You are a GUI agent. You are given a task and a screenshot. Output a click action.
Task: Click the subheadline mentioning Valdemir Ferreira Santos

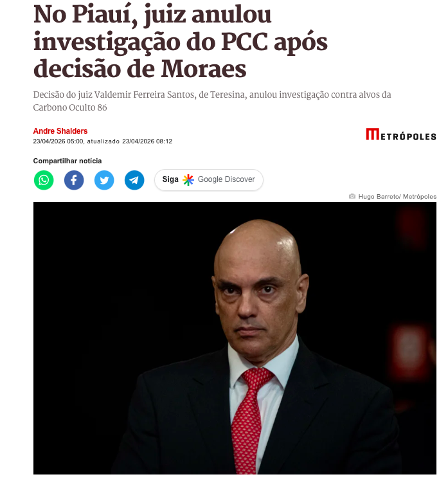point(212,101)
